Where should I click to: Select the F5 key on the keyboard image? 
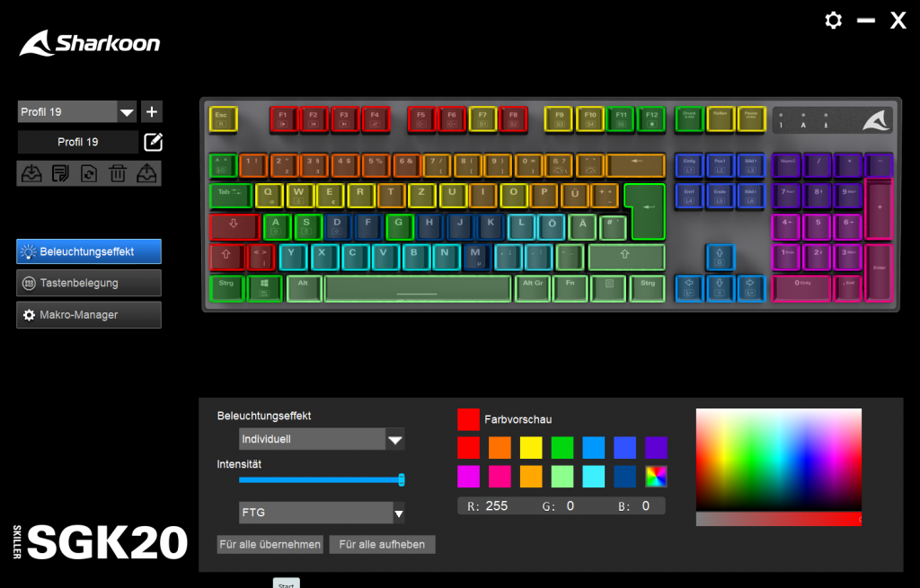(x=421, y=118)
